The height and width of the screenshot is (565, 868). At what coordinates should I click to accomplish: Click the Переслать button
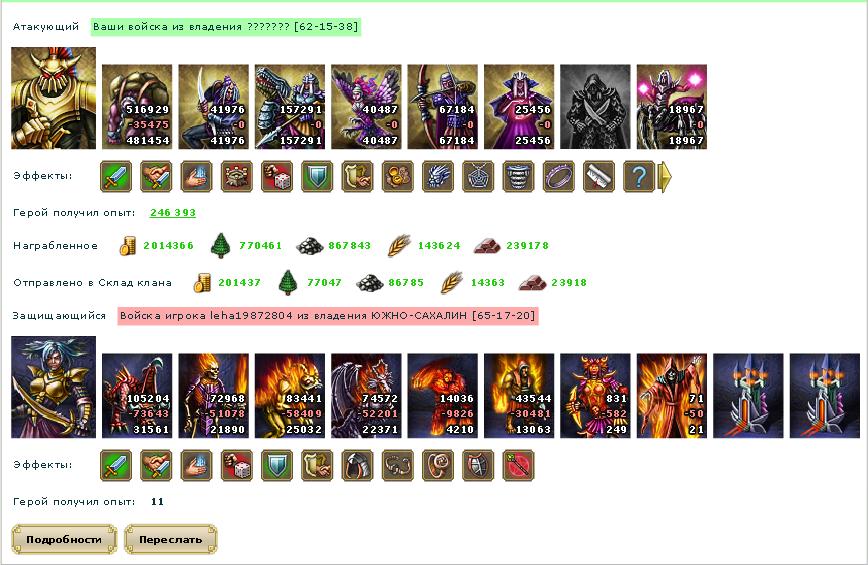click(170, 539)
